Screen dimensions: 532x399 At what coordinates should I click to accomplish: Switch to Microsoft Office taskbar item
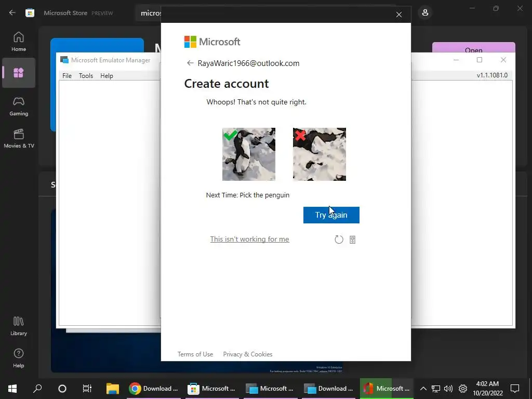point(387,389)
